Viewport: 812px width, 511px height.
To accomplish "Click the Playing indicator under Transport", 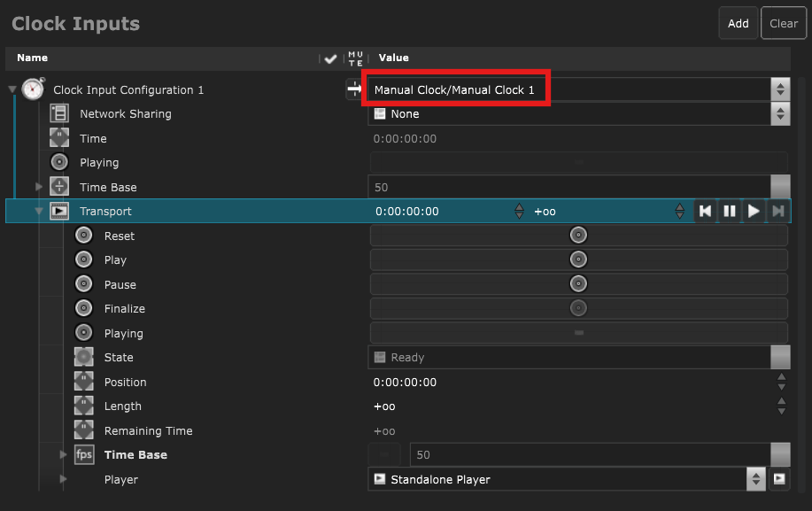I will click(x=578, y=332).
